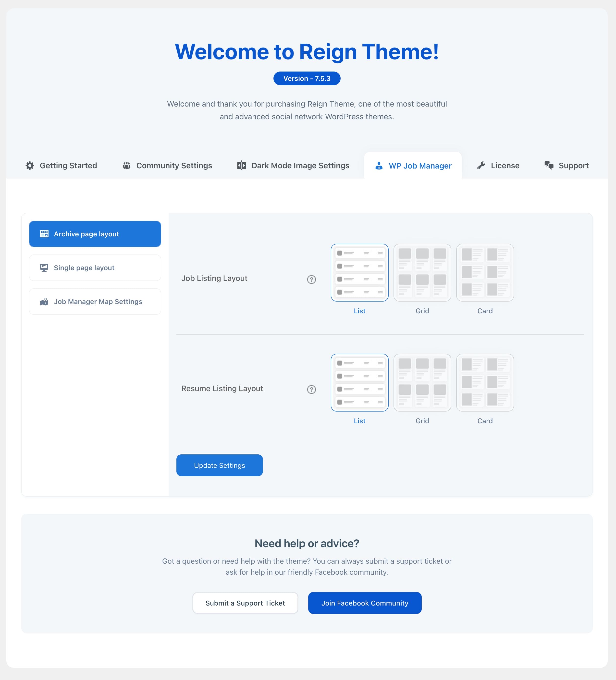Click the License wrench icon

pos(481,166)
